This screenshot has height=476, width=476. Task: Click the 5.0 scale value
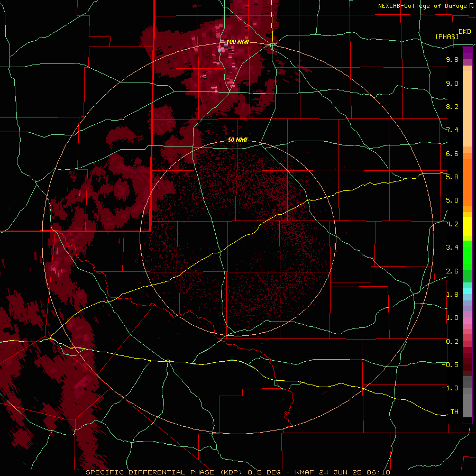[452, 200]
